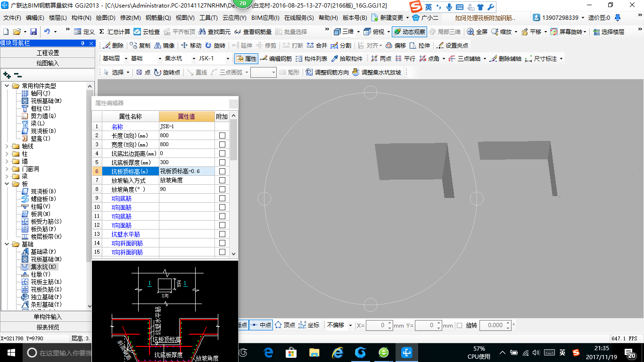This screenshot has height=362, width=644.
Task: Open the 钢筋量(Q) menu
Action: tap(158, 18)
